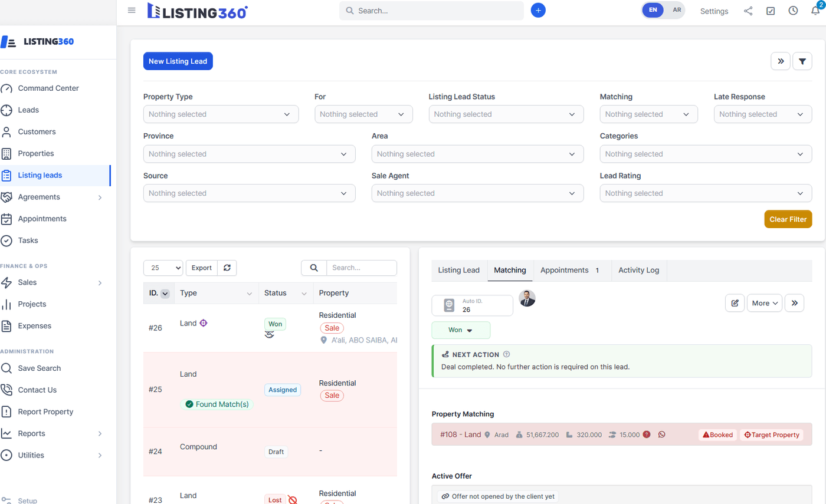This screenshot has height=504, width=826.
Task: Click the agent avatar thumbnail
Action: pyautogui.click(x=527, y=298)
